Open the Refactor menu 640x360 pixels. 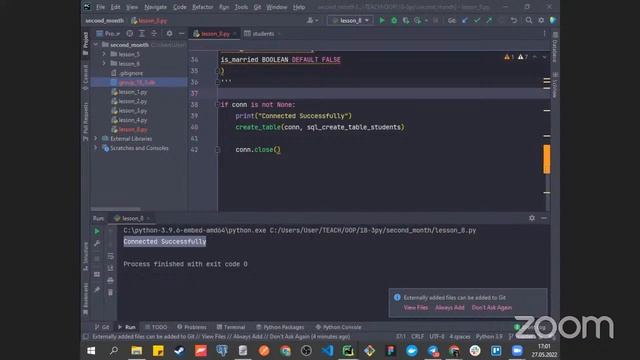tap(202, 7)
